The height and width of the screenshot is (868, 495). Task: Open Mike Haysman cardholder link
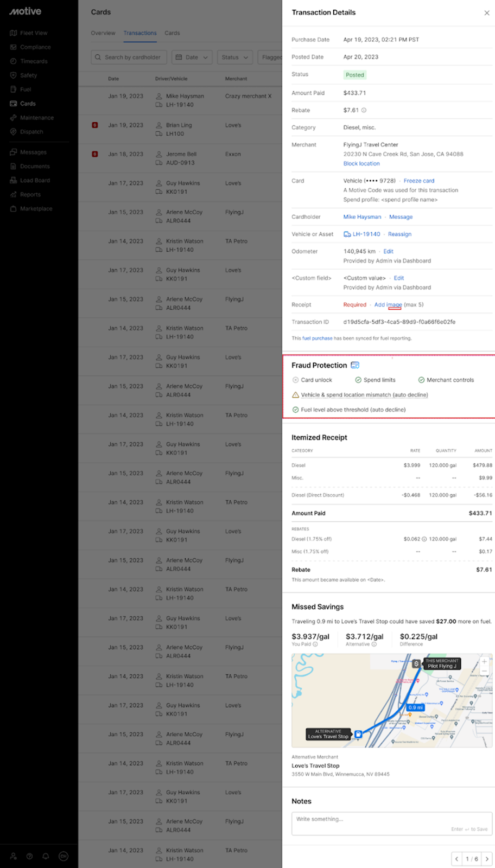point(362,217)
